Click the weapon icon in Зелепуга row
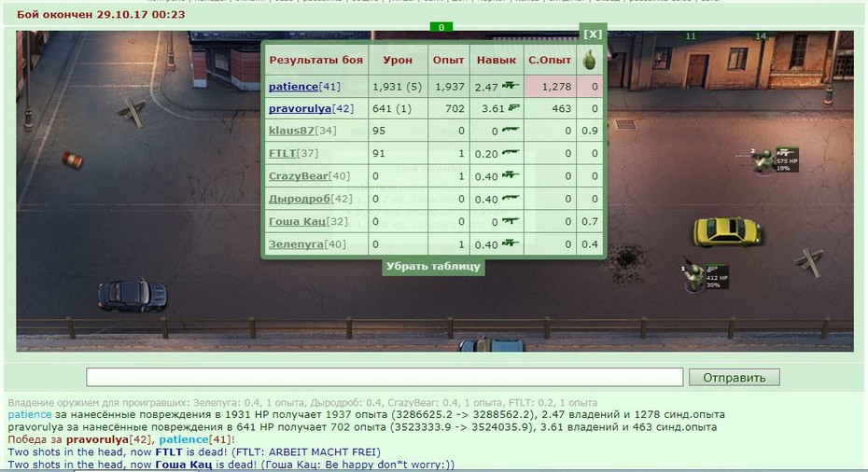The height and width of the screenshot is (472, 868). pyautogui.click(x=511, y=243)
